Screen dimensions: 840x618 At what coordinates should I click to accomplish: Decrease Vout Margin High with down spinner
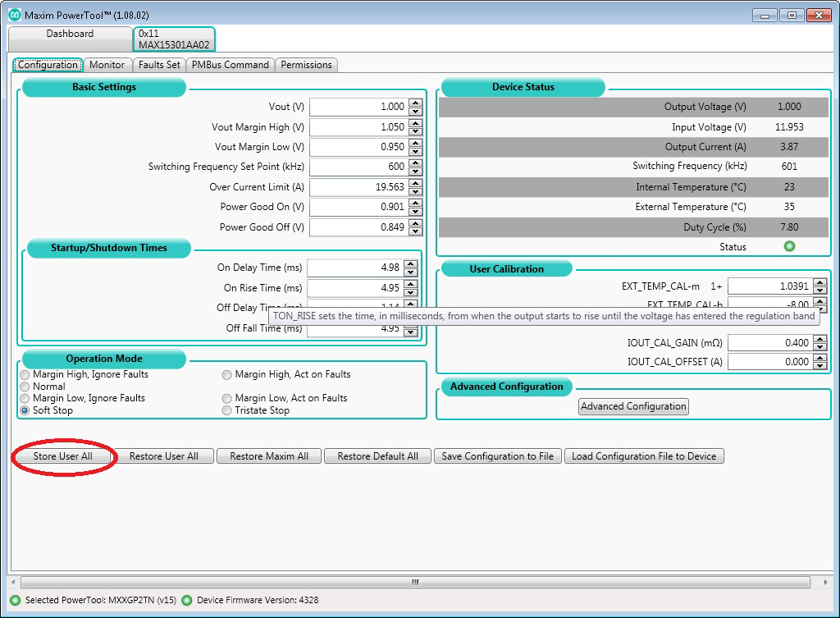(x=415, y=131)
